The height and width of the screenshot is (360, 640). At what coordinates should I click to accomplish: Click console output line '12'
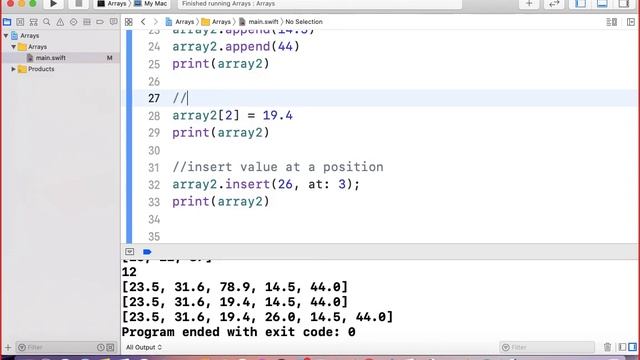129,272
